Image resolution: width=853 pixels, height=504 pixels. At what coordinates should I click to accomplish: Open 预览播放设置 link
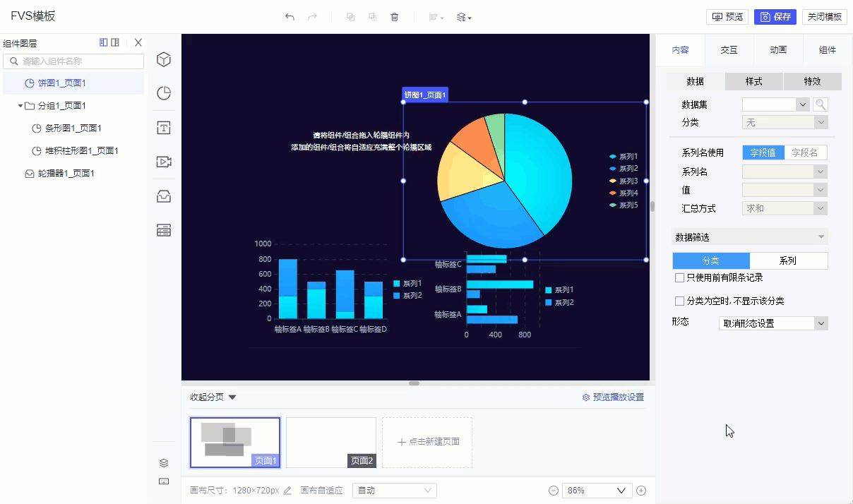(613, 397)
